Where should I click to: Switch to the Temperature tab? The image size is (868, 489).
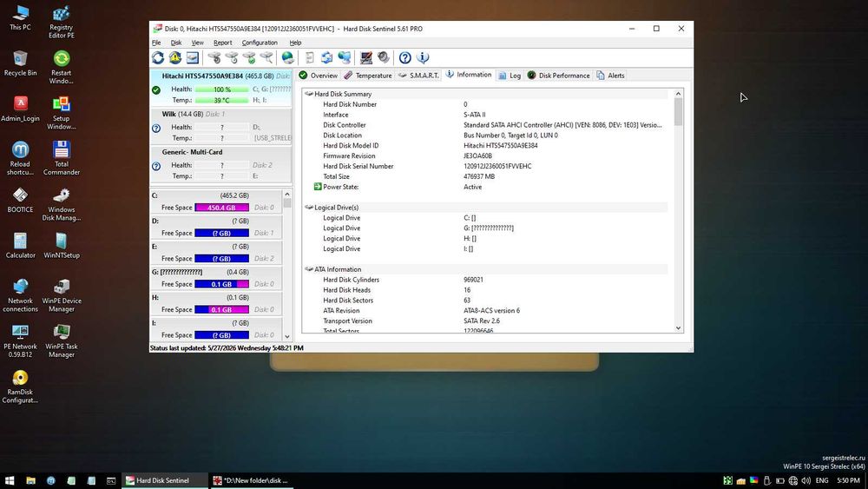(x=367, y=76)
